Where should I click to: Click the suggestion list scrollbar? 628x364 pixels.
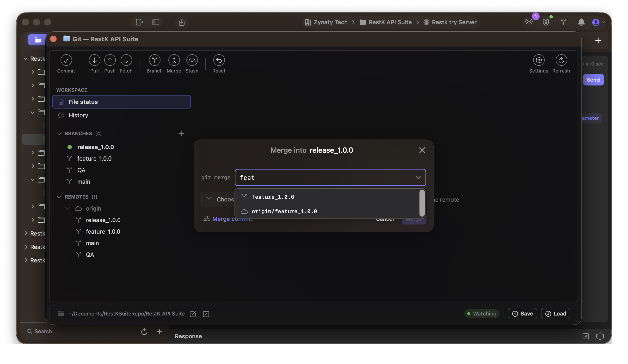(422, 203)
